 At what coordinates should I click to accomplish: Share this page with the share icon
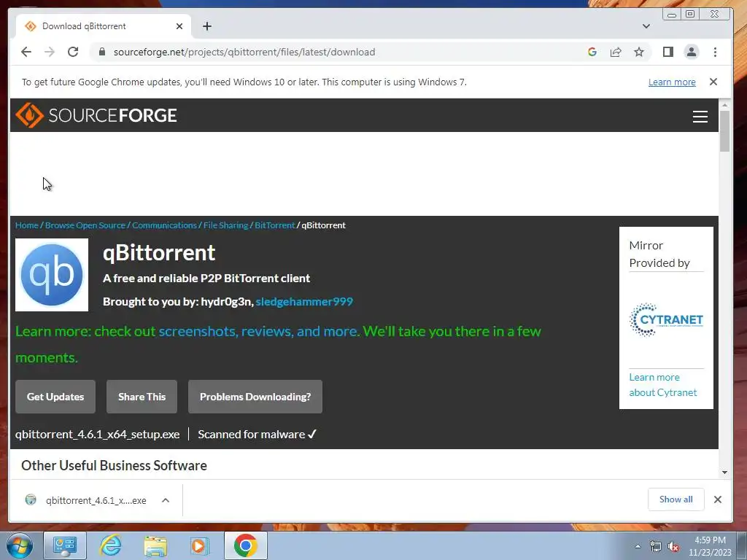tap(616, 52)
